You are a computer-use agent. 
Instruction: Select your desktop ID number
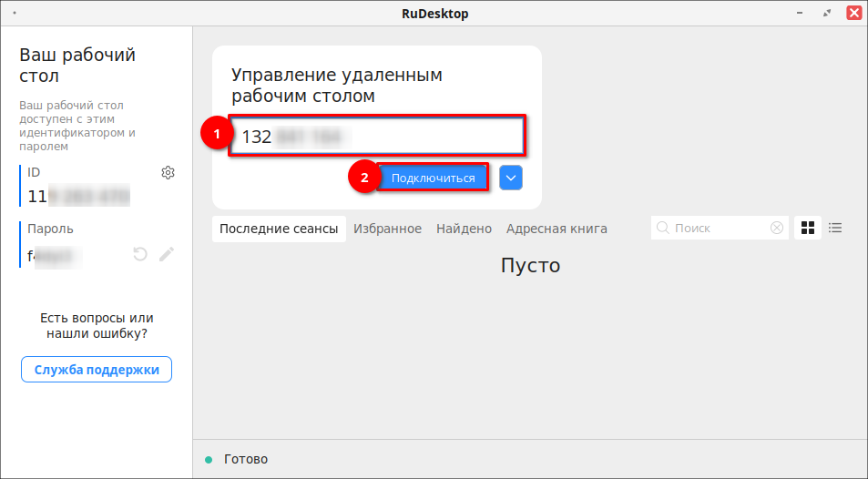point(78,196)
